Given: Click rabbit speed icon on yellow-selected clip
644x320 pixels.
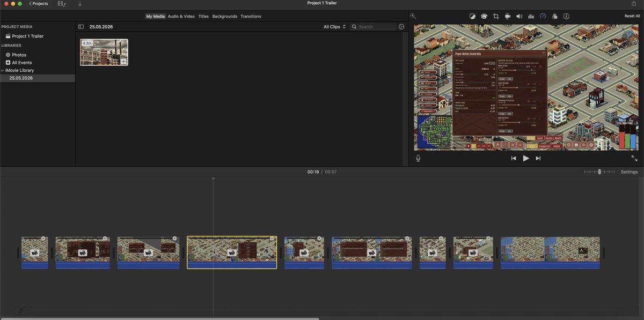Looking at the screenshot, I should (x=232, y=252).
